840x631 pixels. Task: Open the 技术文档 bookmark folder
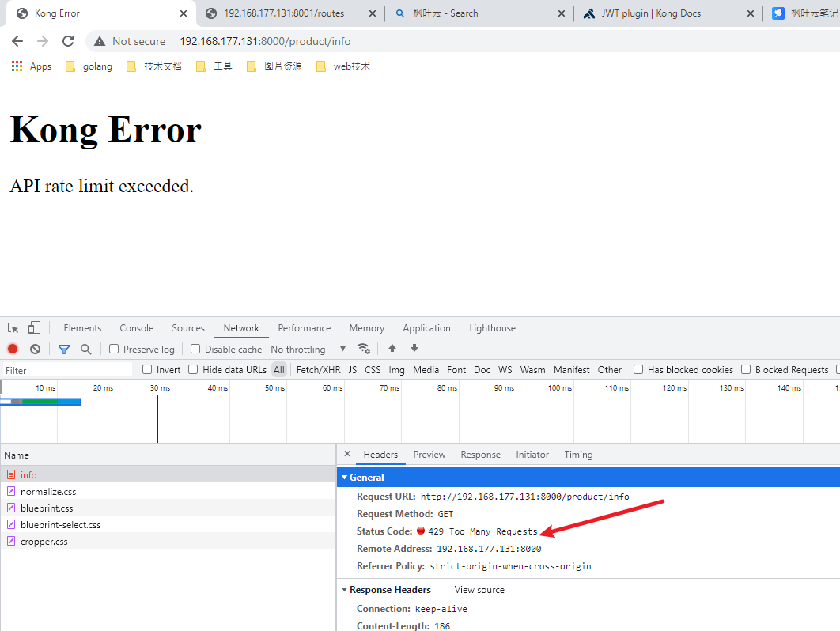coord(154,66)
